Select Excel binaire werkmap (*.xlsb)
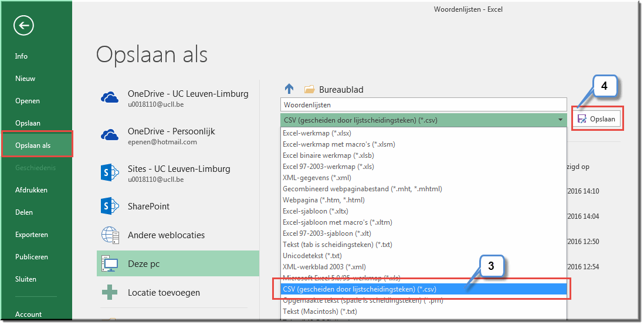Viewport: 644px width, 325px height. (x=423, y=155)
